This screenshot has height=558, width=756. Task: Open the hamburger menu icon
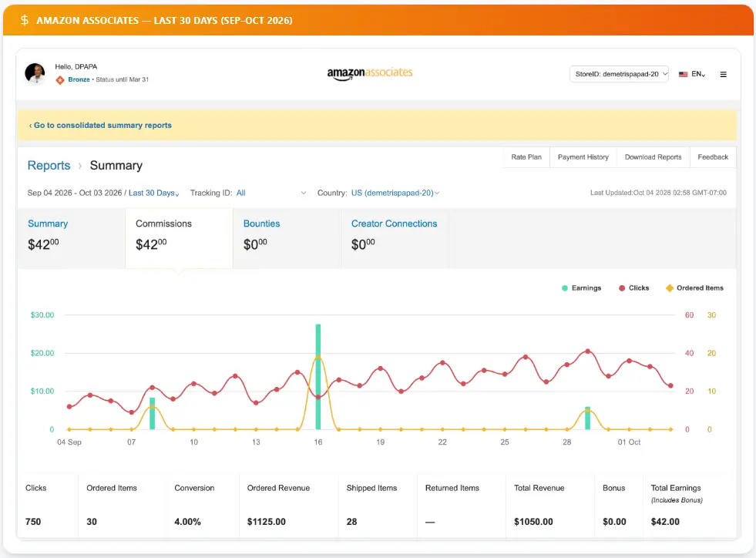pyautogui.click(x=723, y=74)
